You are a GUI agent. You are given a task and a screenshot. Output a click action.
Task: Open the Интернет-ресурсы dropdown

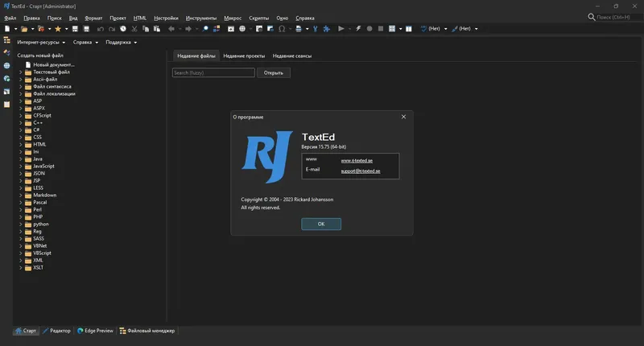tap(41, 43)
